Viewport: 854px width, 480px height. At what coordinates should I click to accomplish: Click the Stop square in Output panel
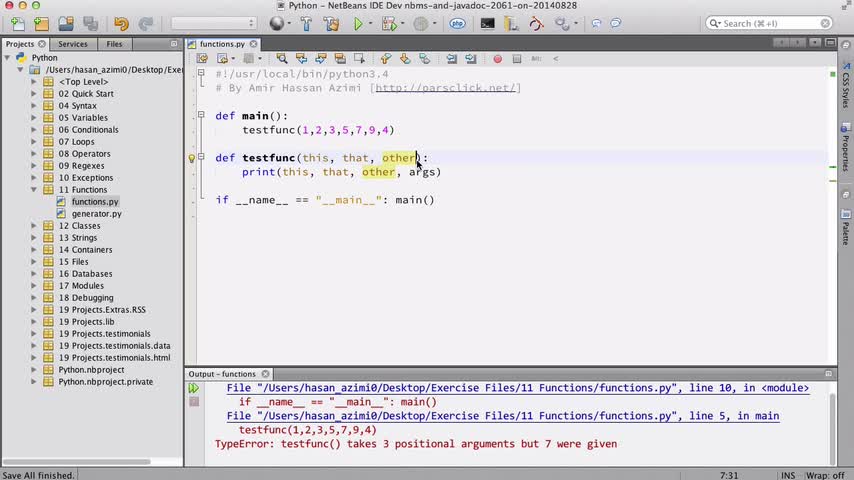[x=194, y=402]
